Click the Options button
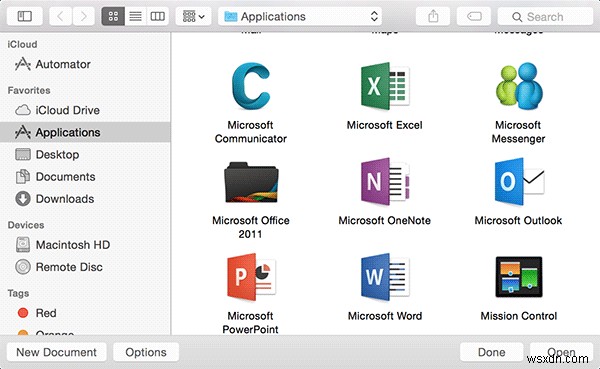Image resolution: width=600 pixels, height=369 pixels. tap(146, 352)
